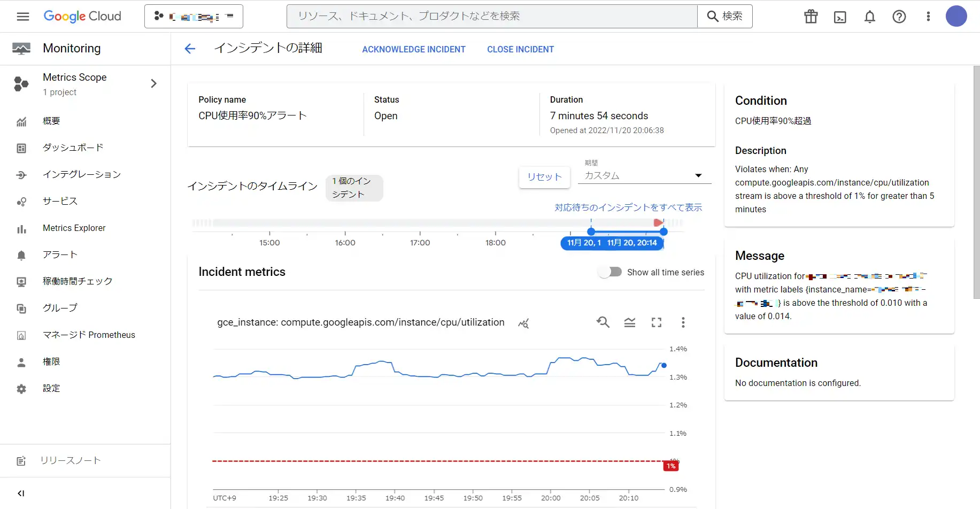980x509 pixels.
Task: Click the latest data point on chart
Action: (x=663, y=365)
